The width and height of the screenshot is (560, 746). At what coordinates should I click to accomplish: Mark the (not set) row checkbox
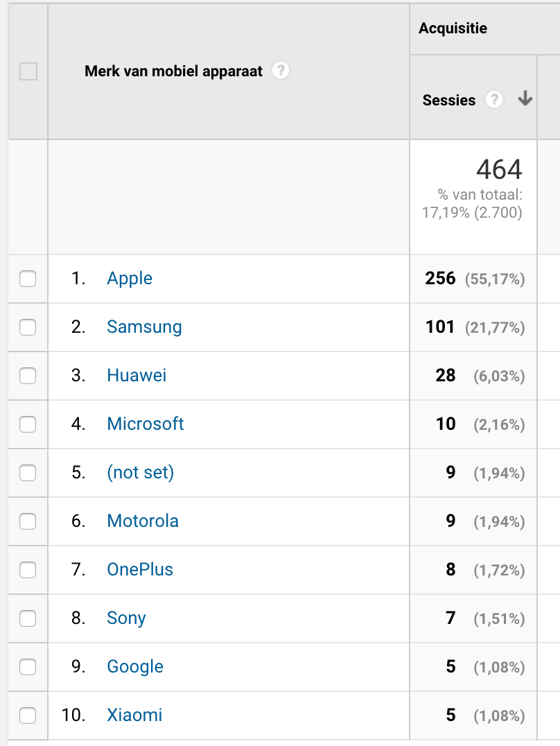click(x=28, y=473)
